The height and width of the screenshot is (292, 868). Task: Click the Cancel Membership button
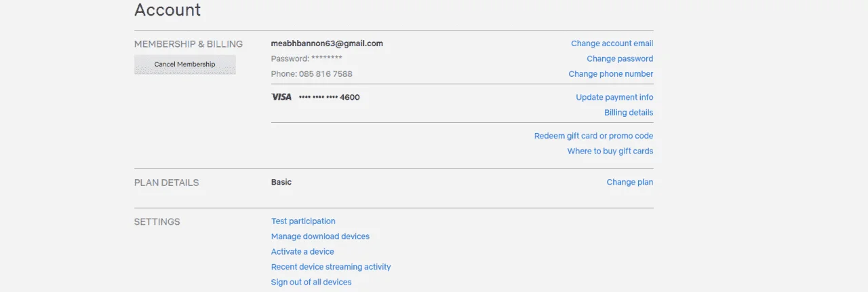point(185,65)
